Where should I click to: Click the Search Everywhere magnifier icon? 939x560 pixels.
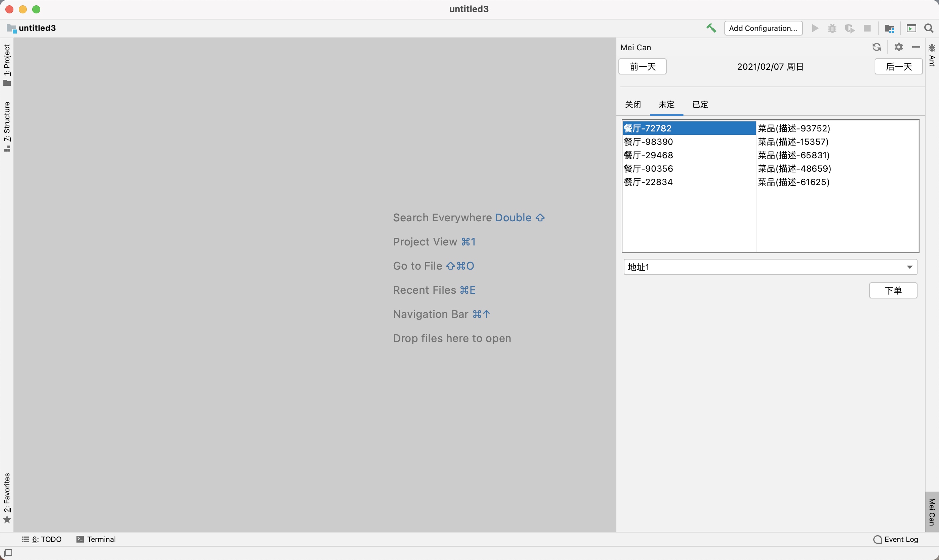[929, 28]
